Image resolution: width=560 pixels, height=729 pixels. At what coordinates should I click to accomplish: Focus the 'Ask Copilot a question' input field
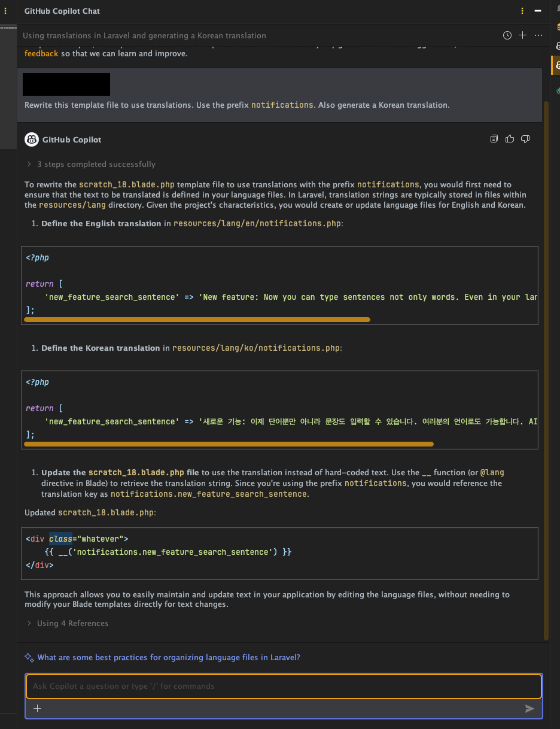[284, 687]
